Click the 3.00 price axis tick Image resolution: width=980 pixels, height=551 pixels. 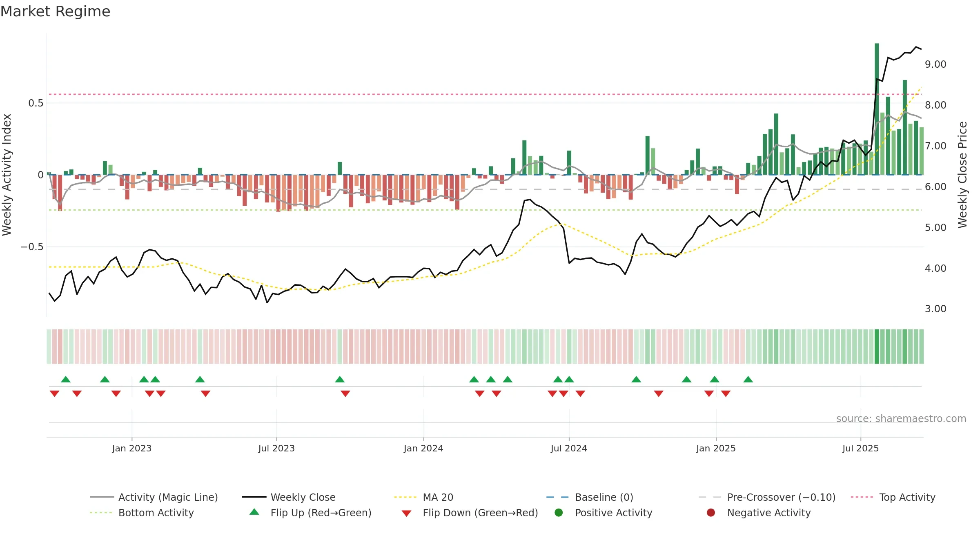pos(935,309)
